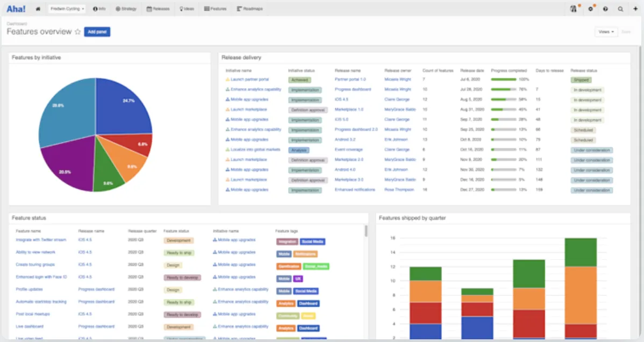This screenshot has height=342, width=644.
Task: Open the settings gear icon
Action: click(x=591, y=9)
